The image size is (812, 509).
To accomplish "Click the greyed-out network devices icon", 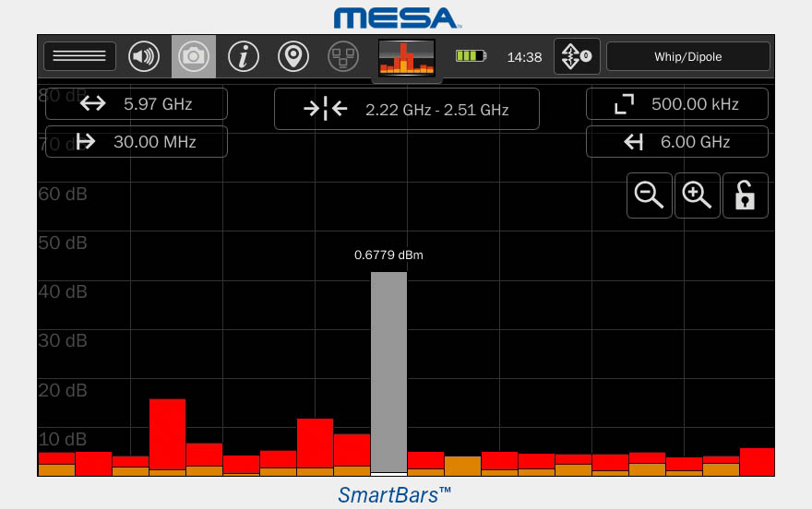I will [x=343, y=56].
